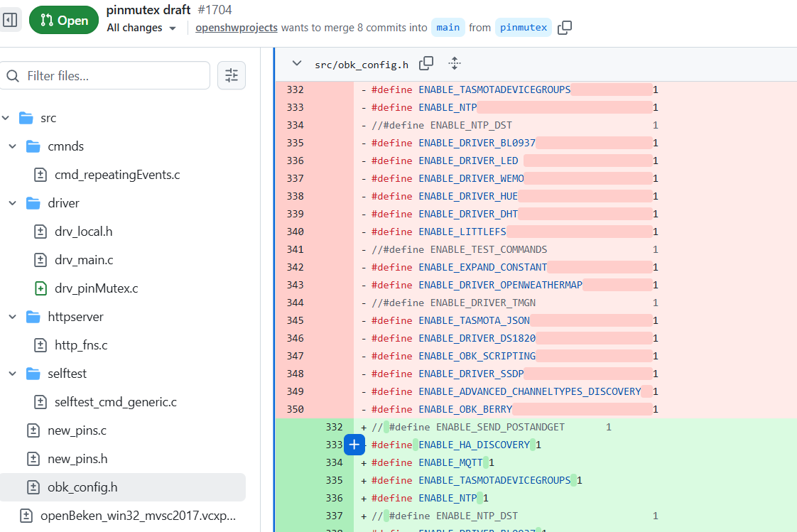Open http_fns.c in the file tree
The width and height of the screenshot is (797, 532).
[x=81, y=345]
